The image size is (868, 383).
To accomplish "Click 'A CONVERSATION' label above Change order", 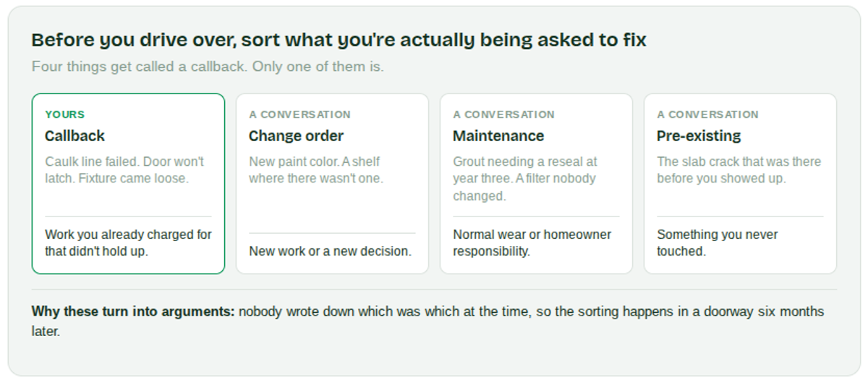I will pos(299,114).
